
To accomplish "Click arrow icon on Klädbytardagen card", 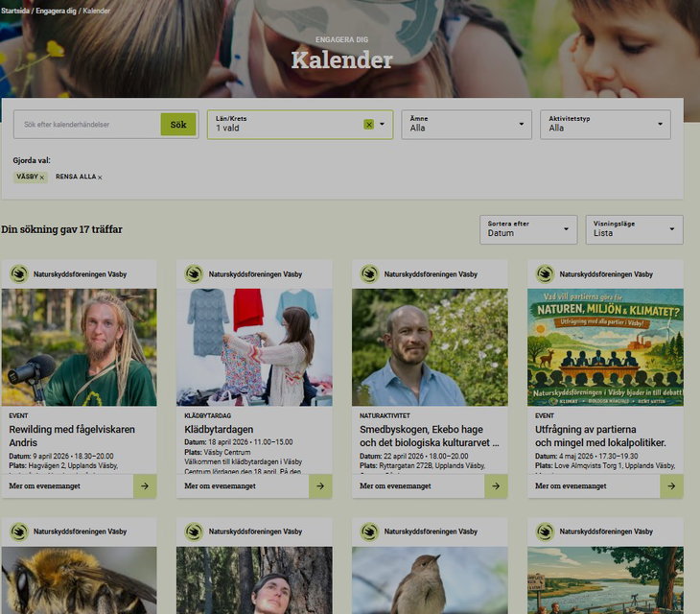I will tap(320, 486).
